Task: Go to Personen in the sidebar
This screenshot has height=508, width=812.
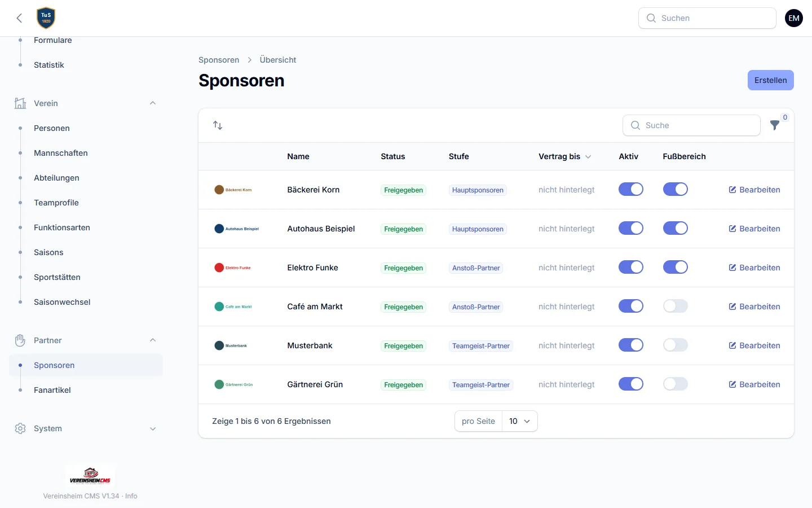Action: (86, 128)
